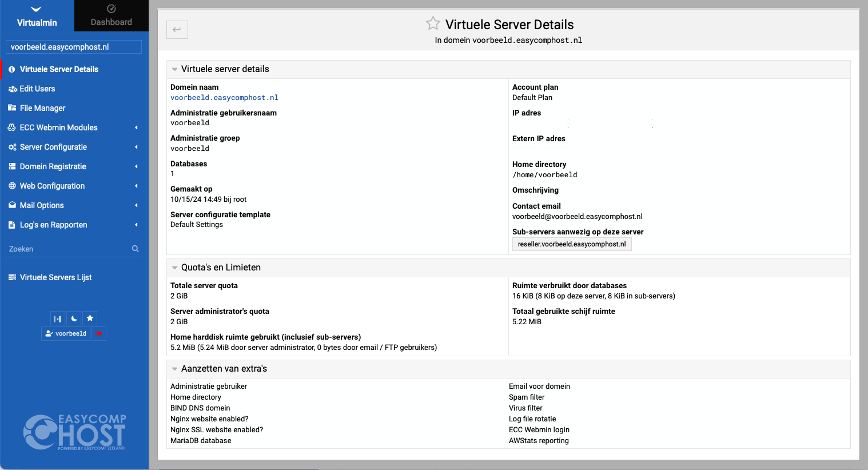Click the info icon beside Virtuele Server Details

12,69
